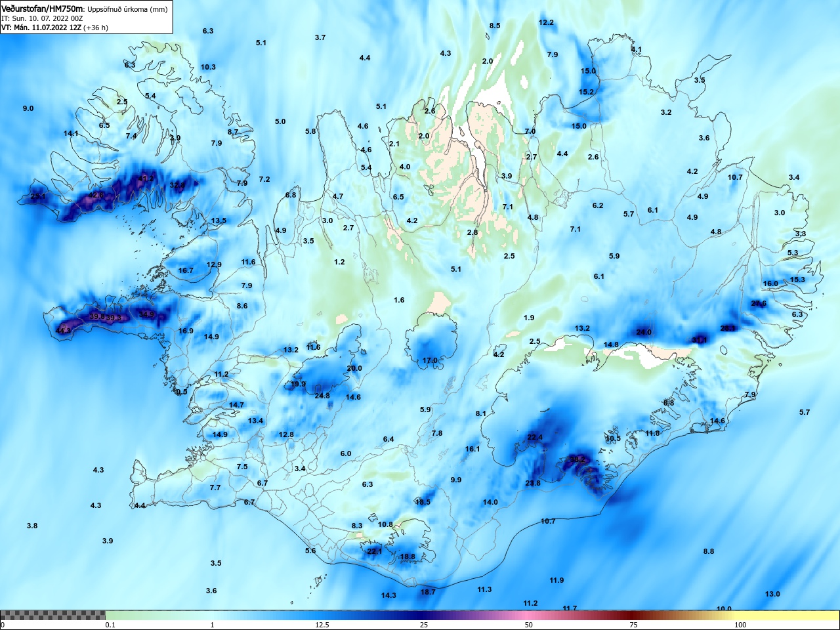
Task: Select the 9.0 value off the west coast
Action: pyautogui.click(x=28, y=108)
